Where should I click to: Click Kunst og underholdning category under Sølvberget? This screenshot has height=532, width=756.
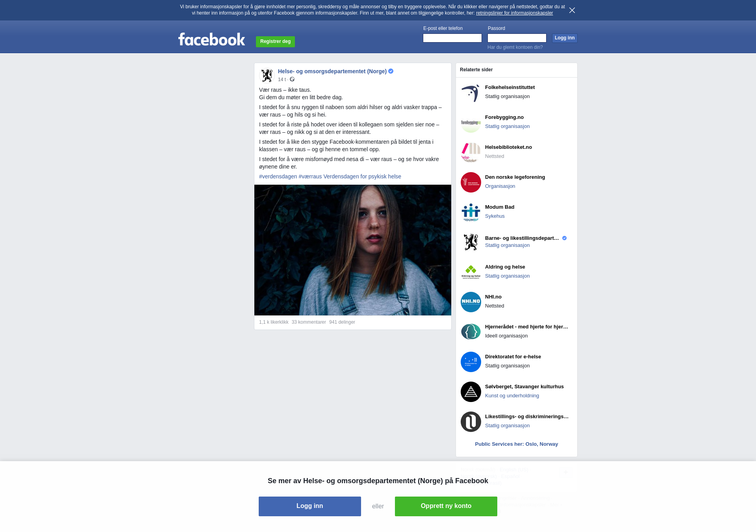pos(512,396)
